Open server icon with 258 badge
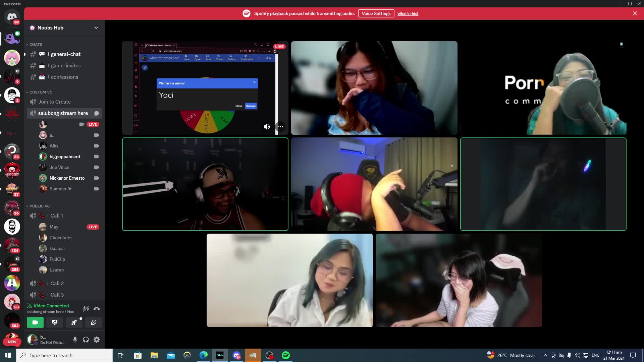Screen dimensions: 644x362 pos(12,264)
